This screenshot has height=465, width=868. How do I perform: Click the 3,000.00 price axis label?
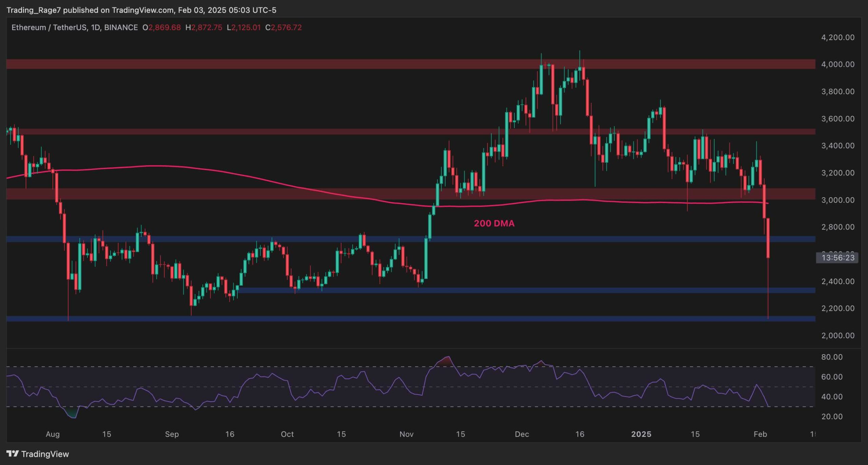(x=837, y=200)
